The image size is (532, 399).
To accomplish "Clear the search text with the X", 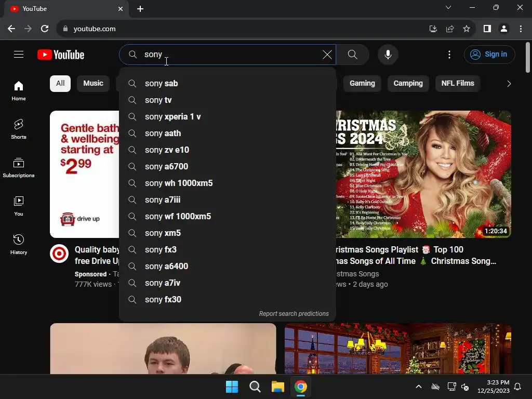I will click(x=327, y=54).
